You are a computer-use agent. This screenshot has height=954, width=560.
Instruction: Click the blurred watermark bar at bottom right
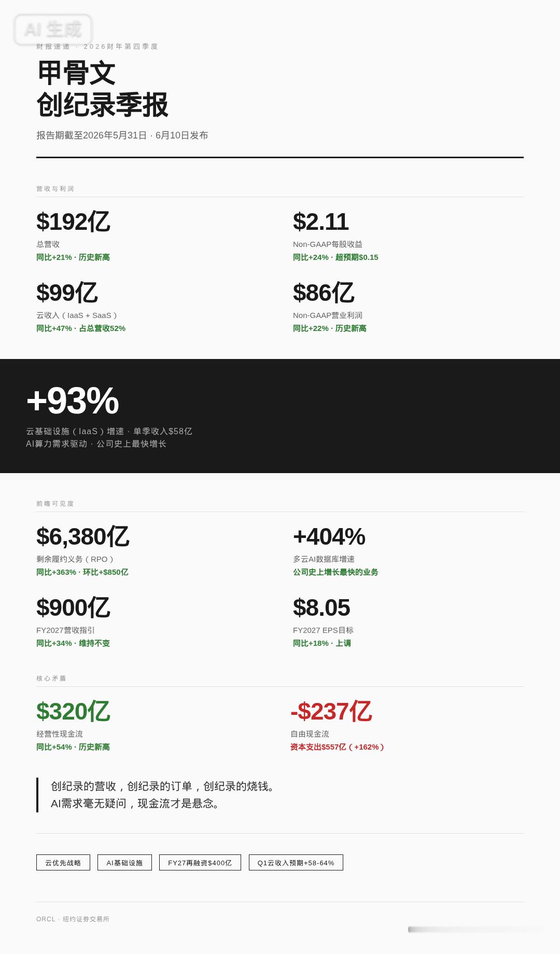(475, 929)
